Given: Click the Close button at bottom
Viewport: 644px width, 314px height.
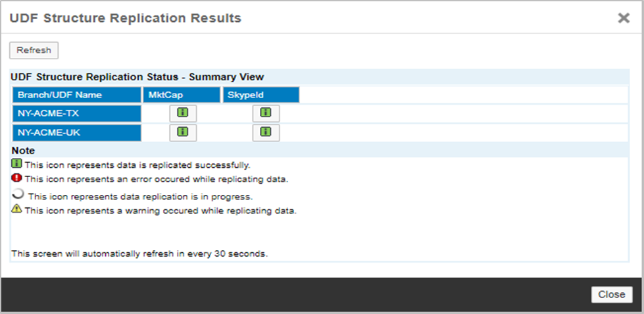Looking at the screenshot, I should 611,294.
